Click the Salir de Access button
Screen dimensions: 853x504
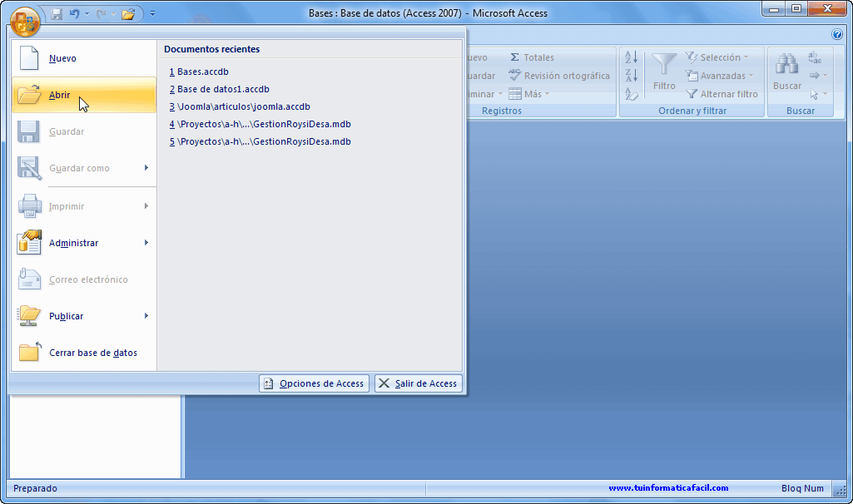419,383
